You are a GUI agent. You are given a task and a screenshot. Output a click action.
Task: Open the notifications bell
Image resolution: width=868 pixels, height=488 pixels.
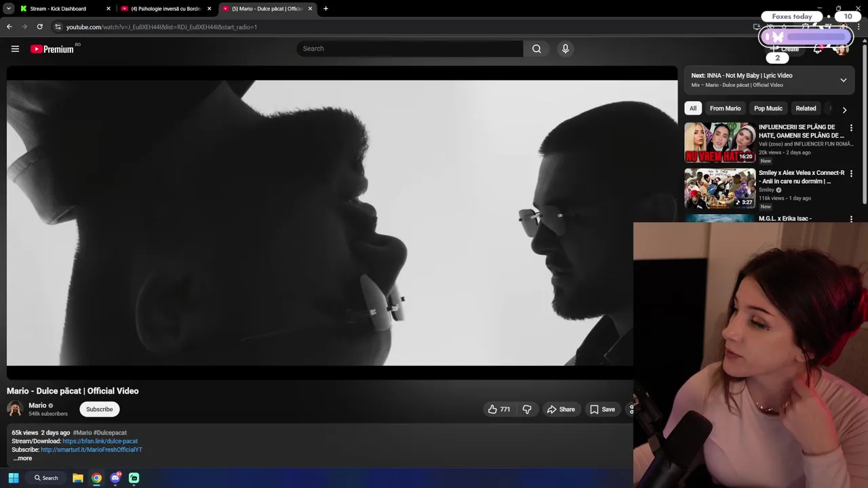(818, 49)
